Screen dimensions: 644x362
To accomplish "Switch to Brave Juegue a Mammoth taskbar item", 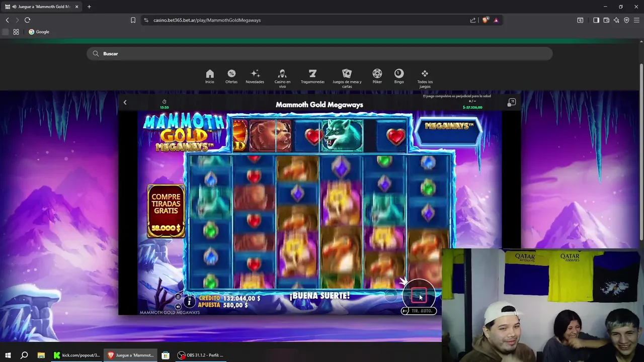I will tap(131, 355).
